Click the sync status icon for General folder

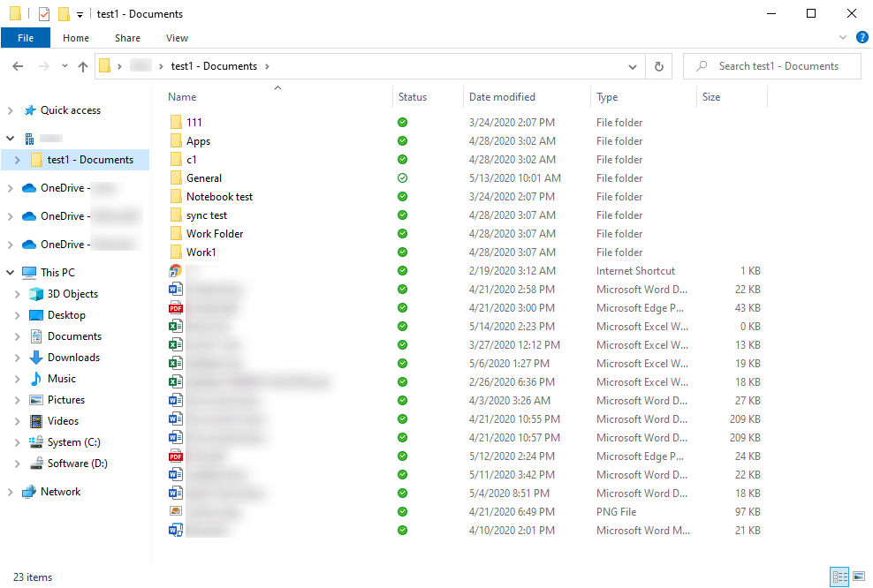point(403,178)
